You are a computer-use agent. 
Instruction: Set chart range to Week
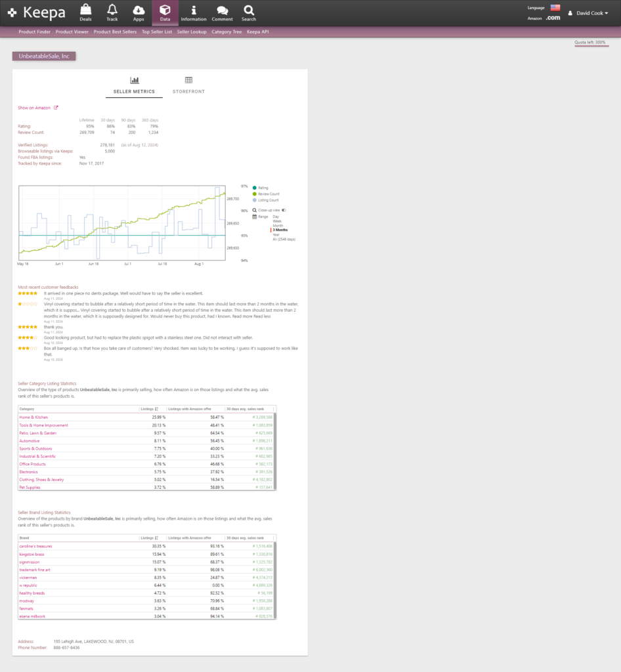277,221
